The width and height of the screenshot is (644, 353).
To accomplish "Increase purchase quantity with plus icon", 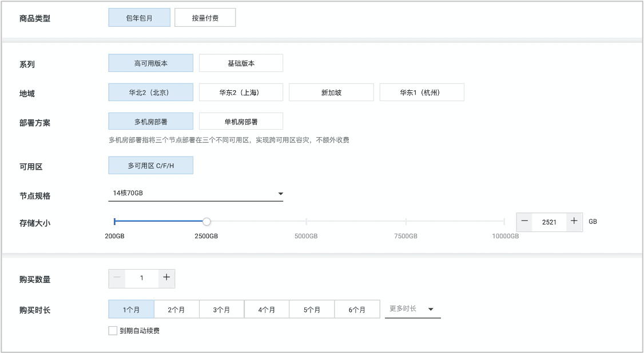I will (166, 278).
